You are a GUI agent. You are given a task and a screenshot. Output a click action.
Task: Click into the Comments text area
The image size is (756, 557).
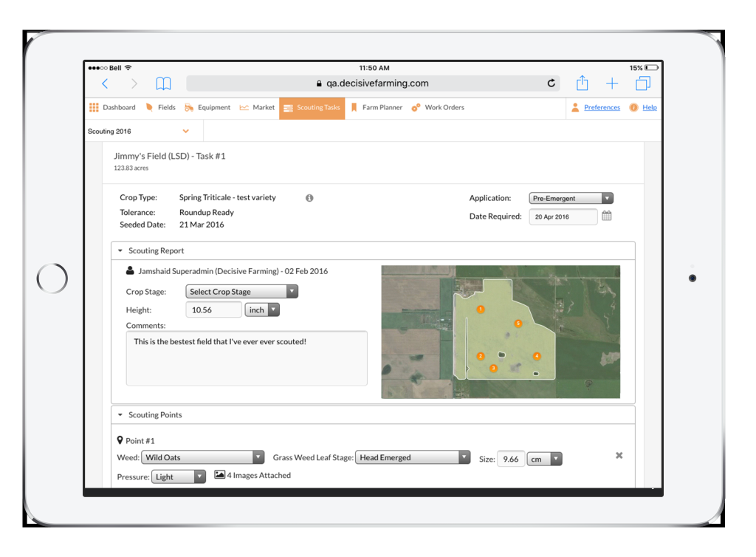pos(247,358)
